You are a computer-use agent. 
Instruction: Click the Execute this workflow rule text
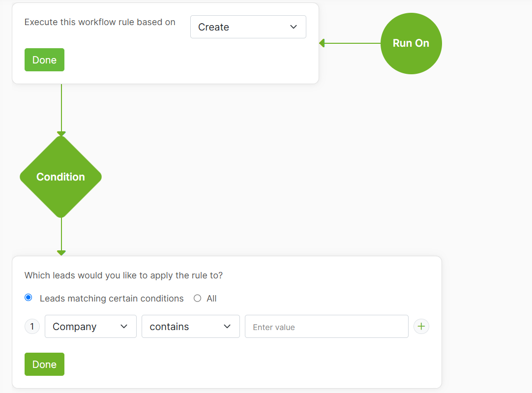click(x=100, y=22)
